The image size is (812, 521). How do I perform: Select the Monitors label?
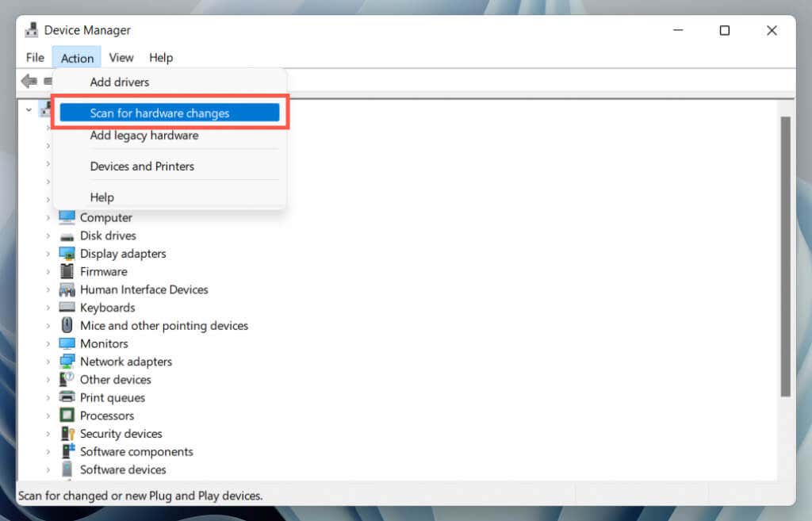104,343
